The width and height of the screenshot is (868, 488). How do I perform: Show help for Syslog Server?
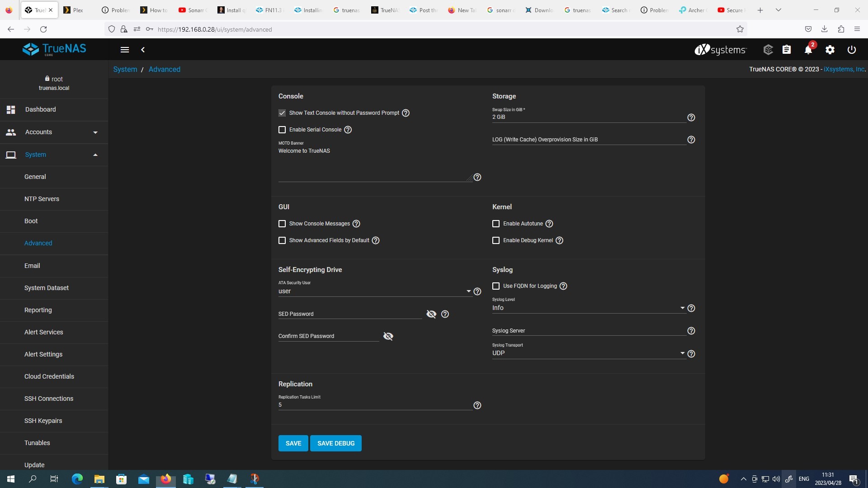(691, 331)
